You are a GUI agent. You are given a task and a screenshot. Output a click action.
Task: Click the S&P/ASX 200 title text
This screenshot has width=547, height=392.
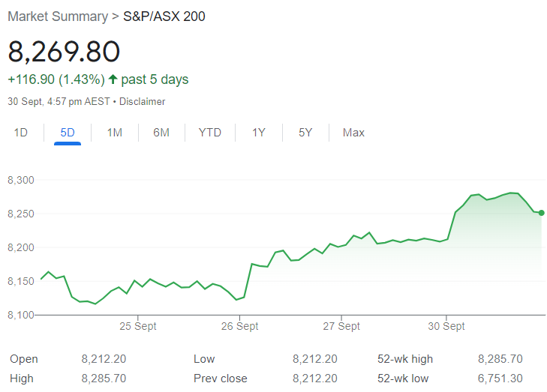point(164,16)
